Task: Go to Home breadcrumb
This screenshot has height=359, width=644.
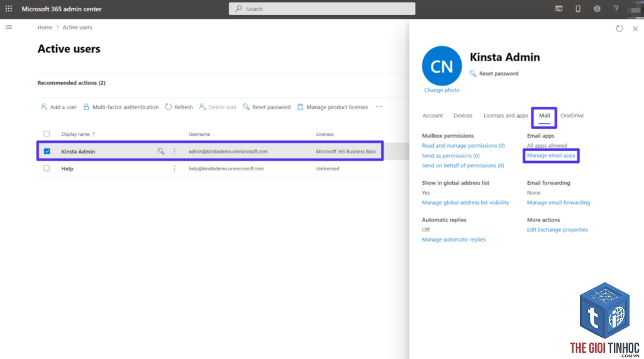Action: [x=45, y=27]
